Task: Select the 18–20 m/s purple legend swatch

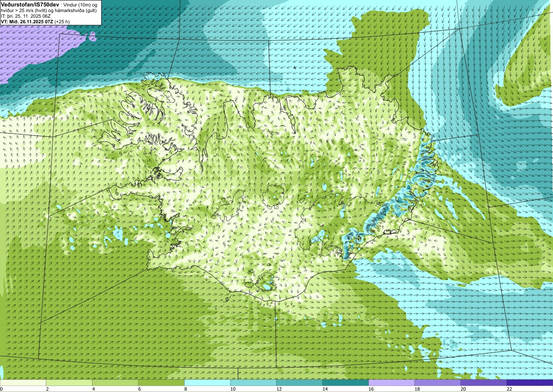Action: coord(438,383)
